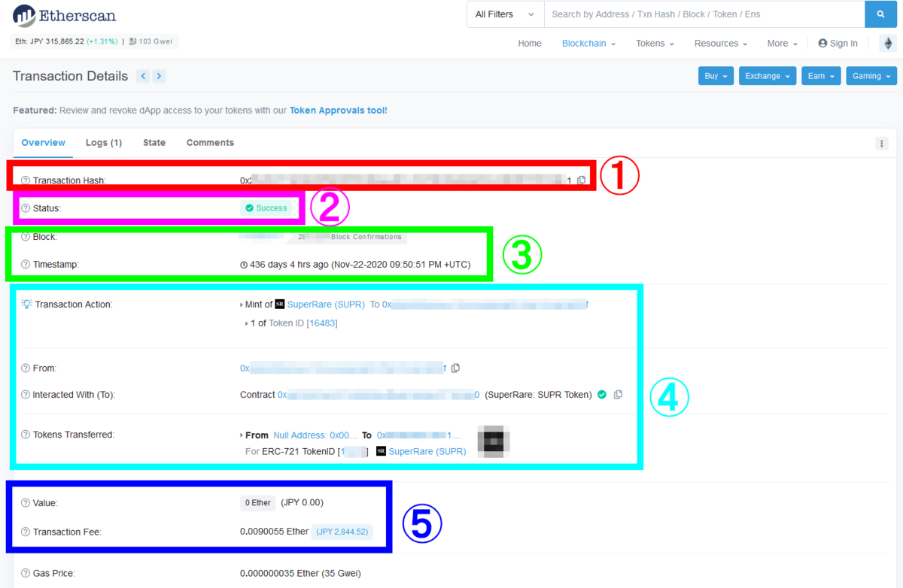Copy the transaction hash
This screenshot has width=903, height=588.
click(582, 180)
